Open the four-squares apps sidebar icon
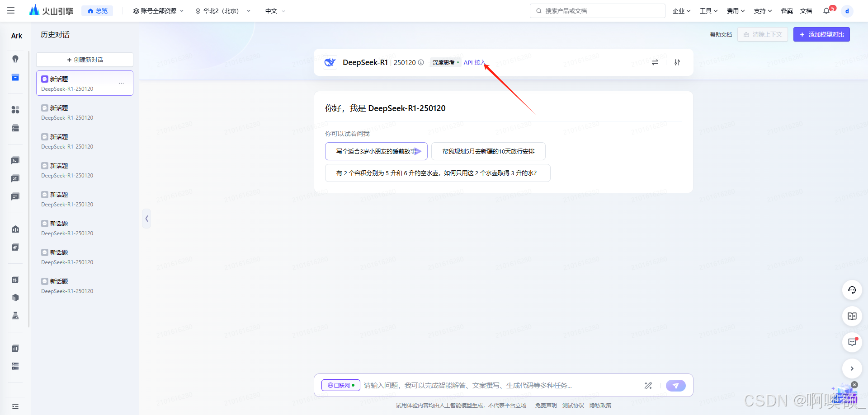Screen dimensions: 868x415 [x=15, y=110]
